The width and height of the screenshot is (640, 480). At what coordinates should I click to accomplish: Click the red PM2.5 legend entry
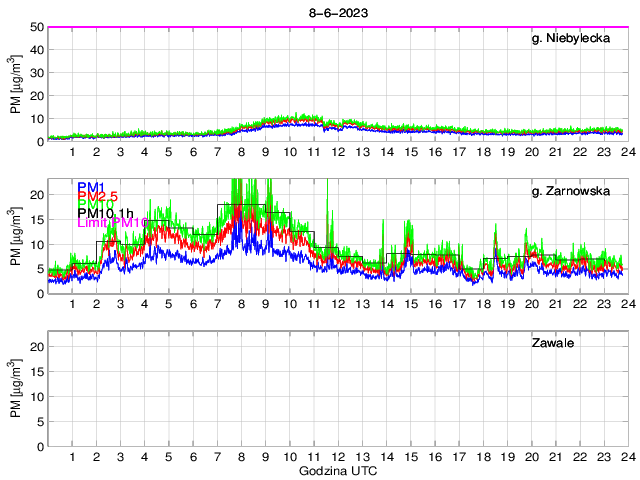point(98,197)
